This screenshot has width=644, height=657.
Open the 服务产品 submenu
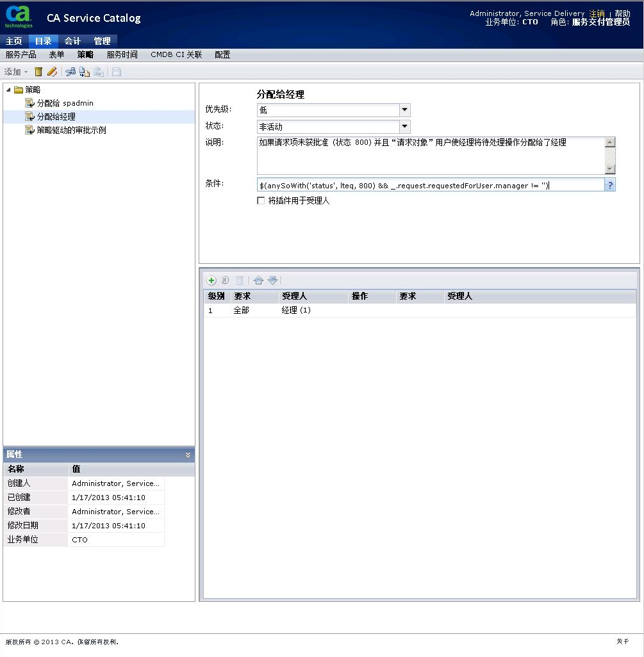21,54
